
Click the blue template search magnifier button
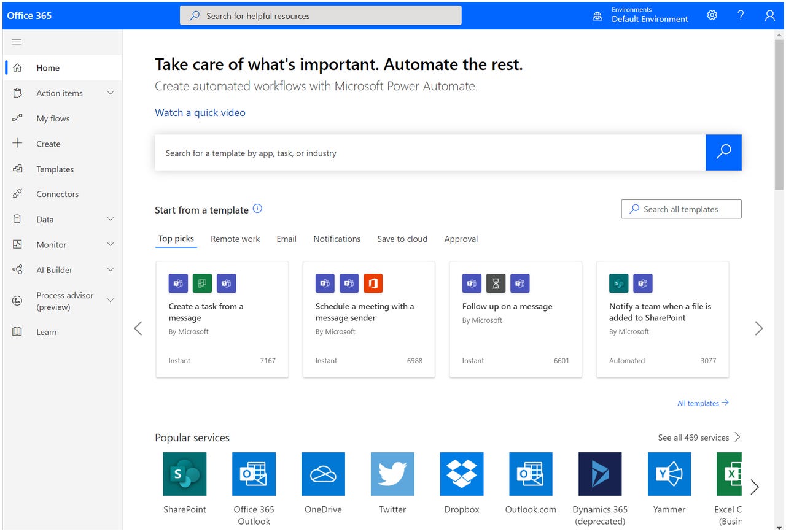(x=723, y=152)
